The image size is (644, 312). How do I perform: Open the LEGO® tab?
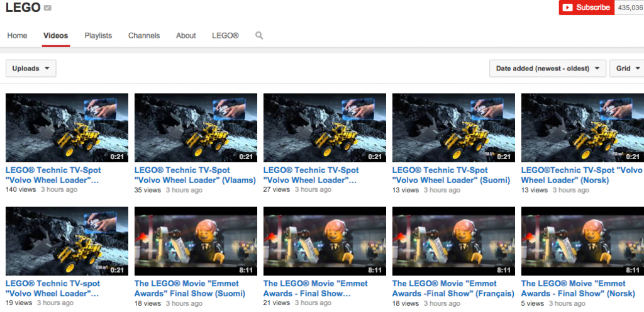(225, 36)
